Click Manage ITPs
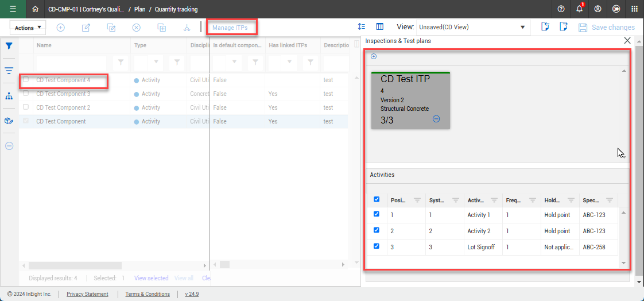The width and height of the screenshot is (644, 301). point(230,28)
